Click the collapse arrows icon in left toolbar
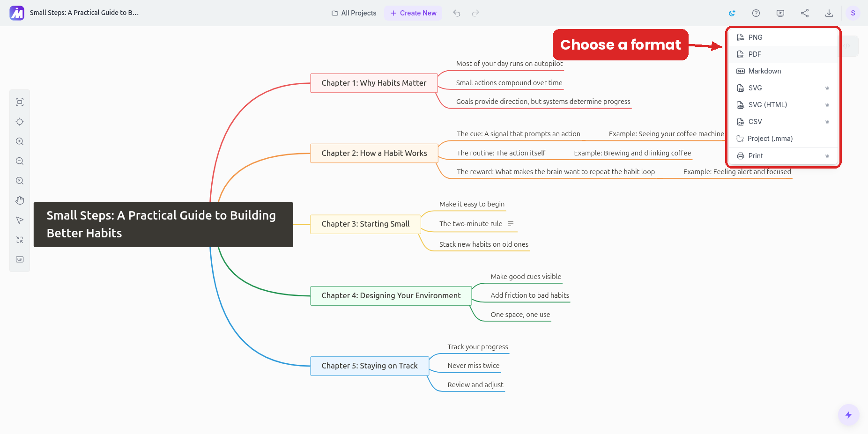The image size is (868, 434). [x=20, y=240]
